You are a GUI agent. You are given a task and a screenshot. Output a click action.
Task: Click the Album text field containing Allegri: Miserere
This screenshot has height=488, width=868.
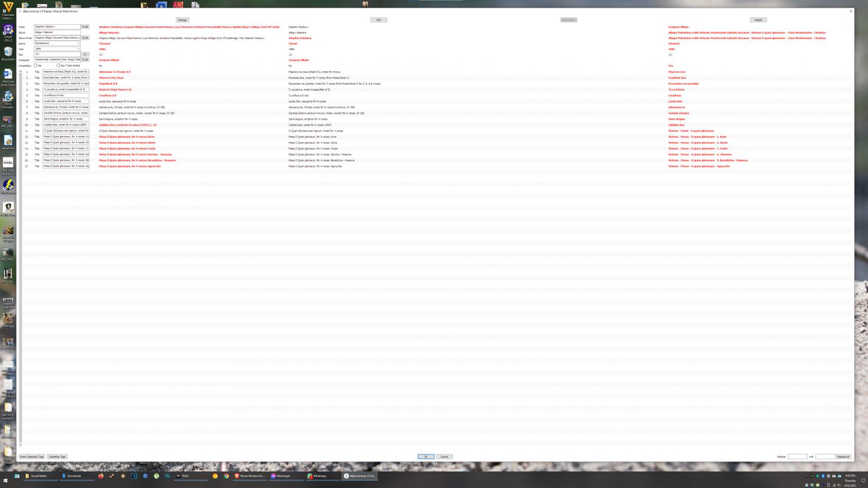pyautogui.click(x=57, y=32)
